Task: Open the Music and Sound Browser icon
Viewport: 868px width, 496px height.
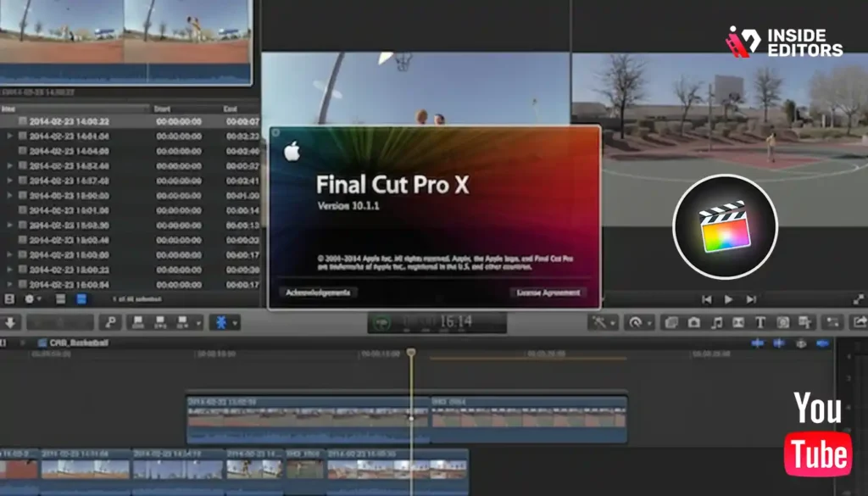Action: [716, 322]
